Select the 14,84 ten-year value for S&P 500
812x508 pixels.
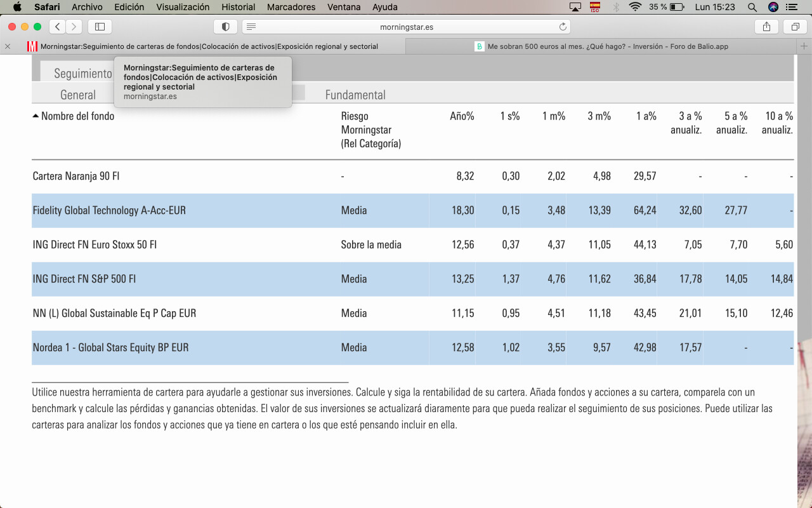click(782, 279)
